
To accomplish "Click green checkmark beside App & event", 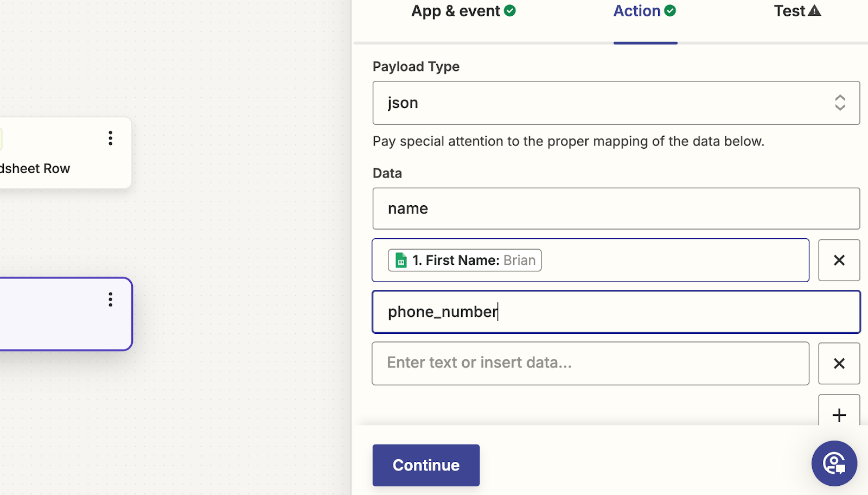I will (x=510, y=11).
